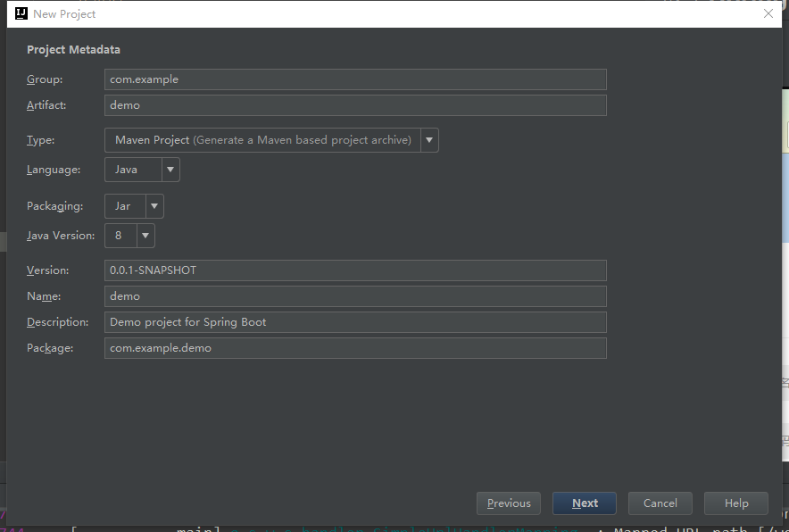Open Help for the wizard
Image resolution: width=789 pixels, height=532 pixels.
pos(736,503)
